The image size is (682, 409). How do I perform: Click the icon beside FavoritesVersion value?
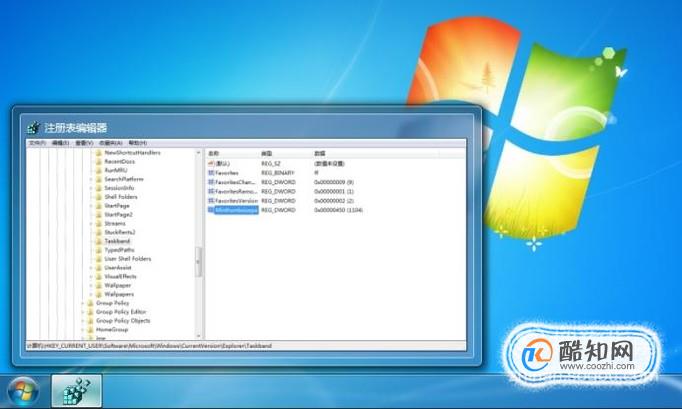pos(211,201)
